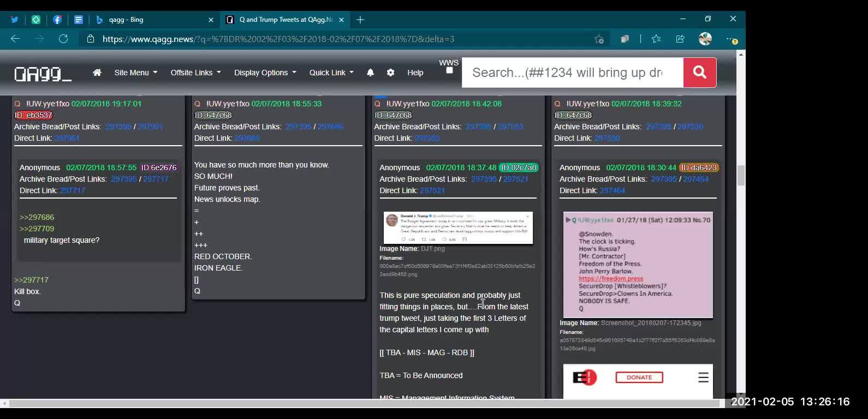Select the orange ID:da6423 tag
The height and width of the screenshot is (419, 868).
699,167
